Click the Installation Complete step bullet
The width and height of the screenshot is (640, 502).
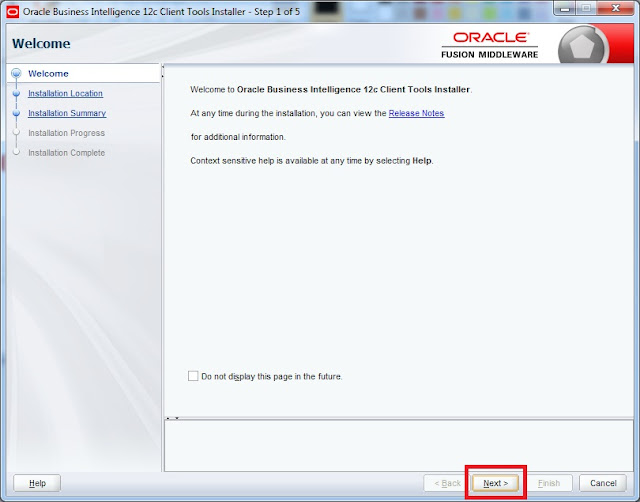coord(16,152)
